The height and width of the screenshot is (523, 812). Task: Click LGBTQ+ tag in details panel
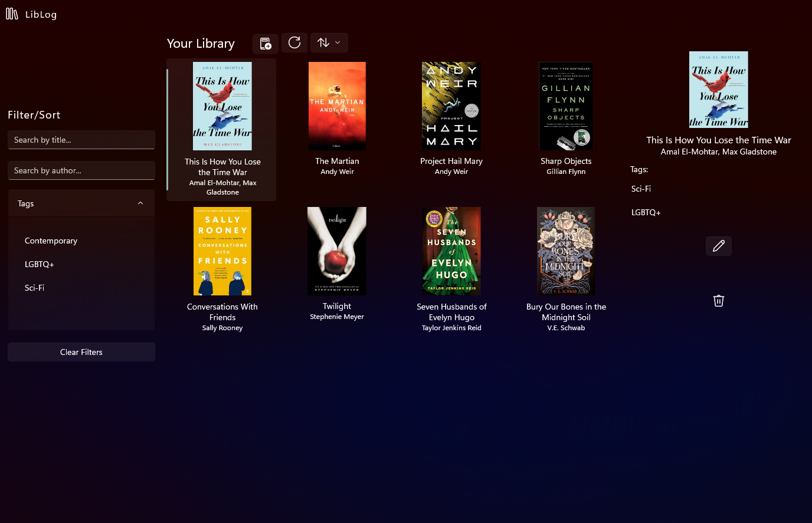(x=646, y=212)
